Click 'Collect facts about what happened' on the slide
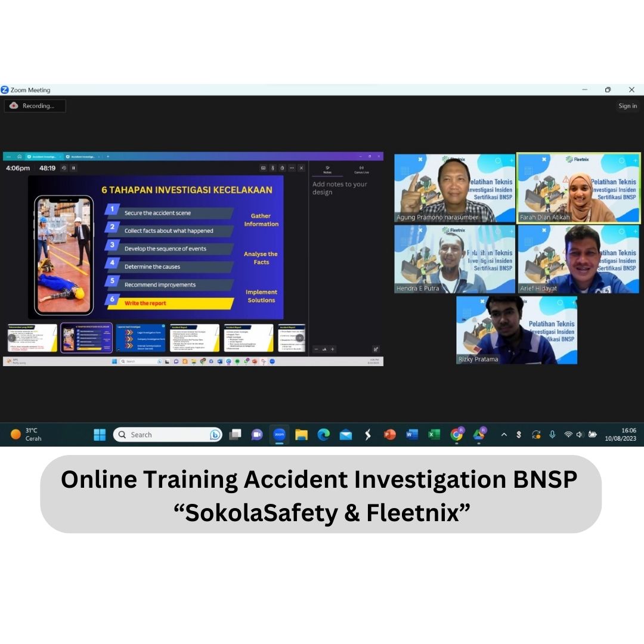The height and width of the screenshot is (644, 644). point(169,231)
